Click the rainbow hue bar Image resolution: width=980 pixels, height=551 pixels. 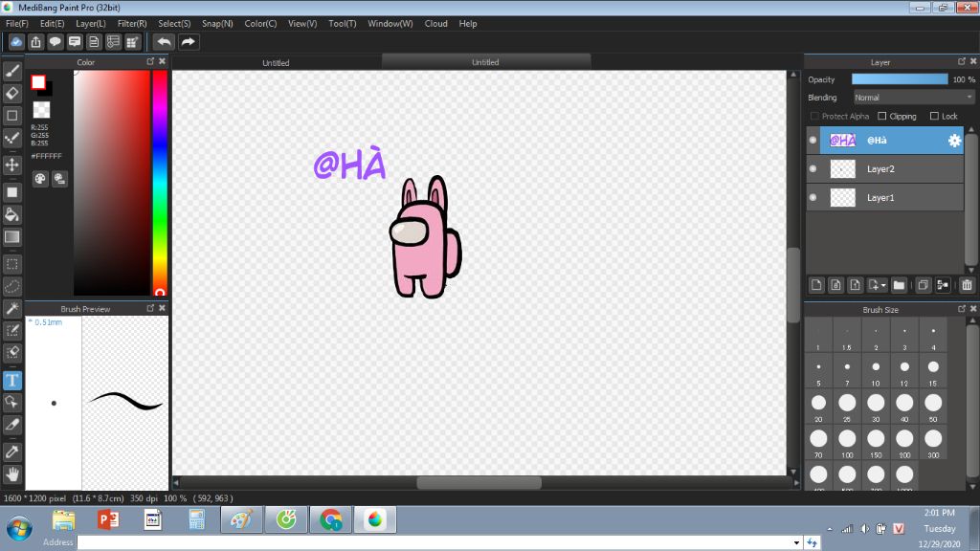[x=160, y=181]
